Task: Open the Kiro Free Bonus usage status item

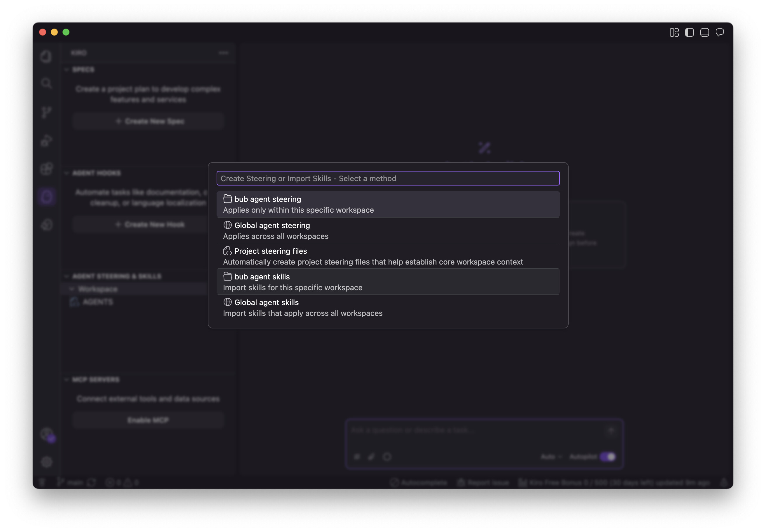Action: (614, 482)
